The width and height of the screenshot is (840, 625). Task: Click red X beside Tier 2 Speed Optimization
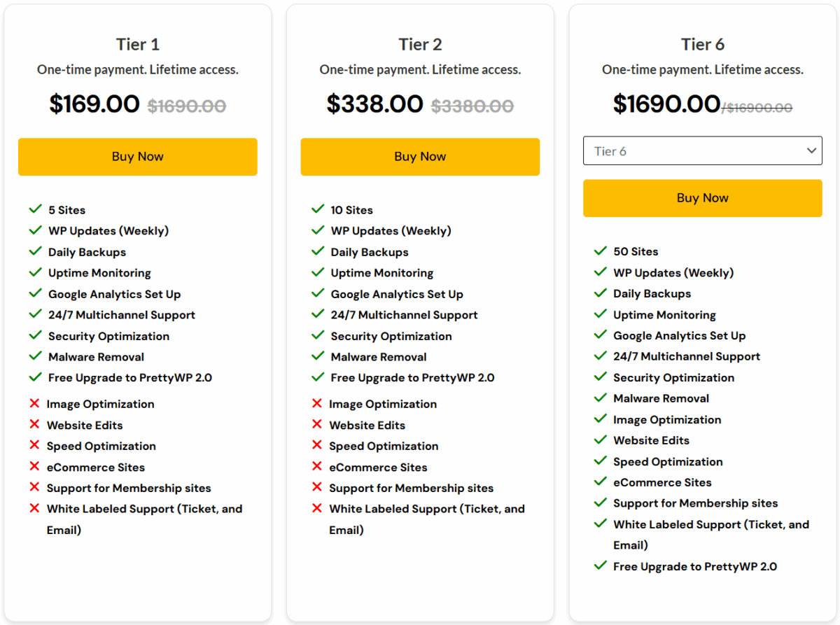point(317,446)
